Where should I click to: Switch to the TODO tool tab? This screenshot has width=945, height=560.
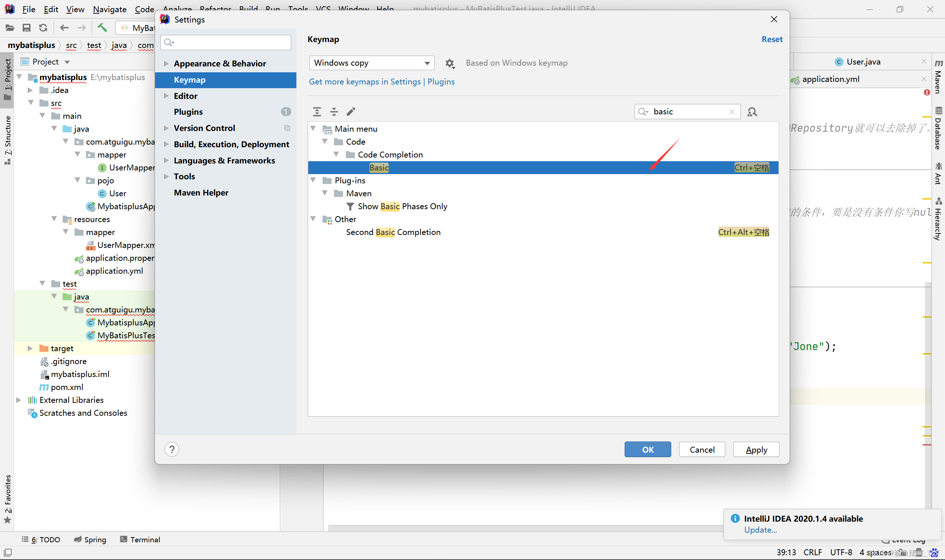click(41, 539)
